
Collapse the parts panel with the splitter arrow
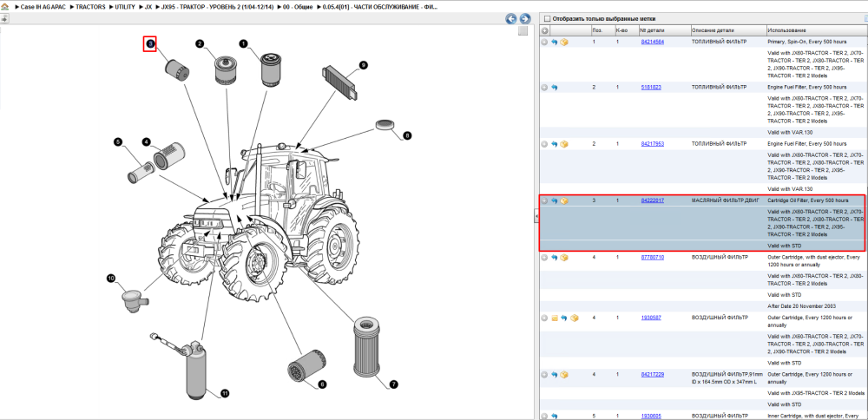536,216
